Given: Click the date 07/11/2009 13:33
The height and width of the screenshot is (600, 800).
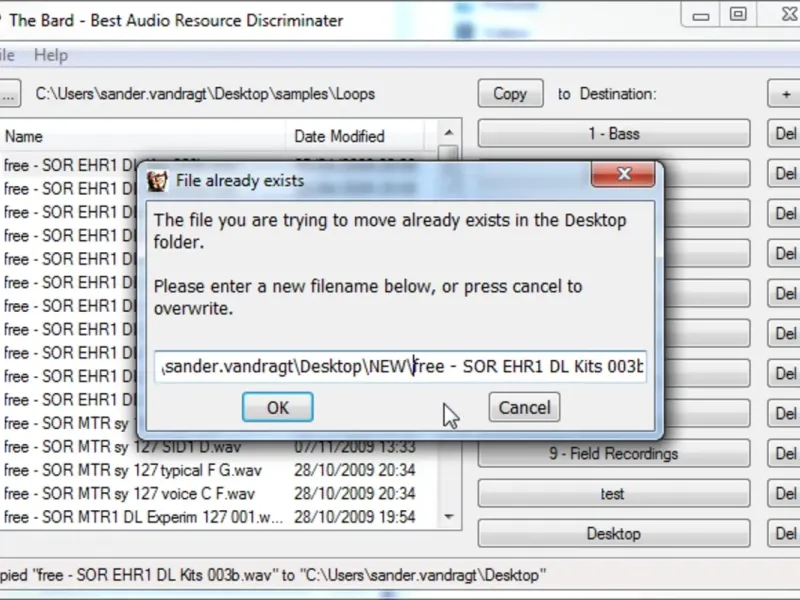Looking at the screenshot, I should [355, 447].
